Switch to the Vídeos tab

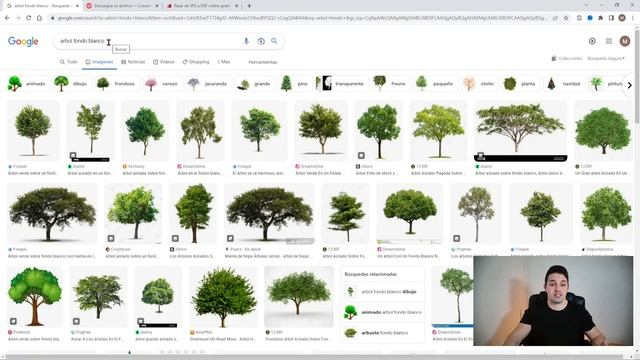[164, 62]
